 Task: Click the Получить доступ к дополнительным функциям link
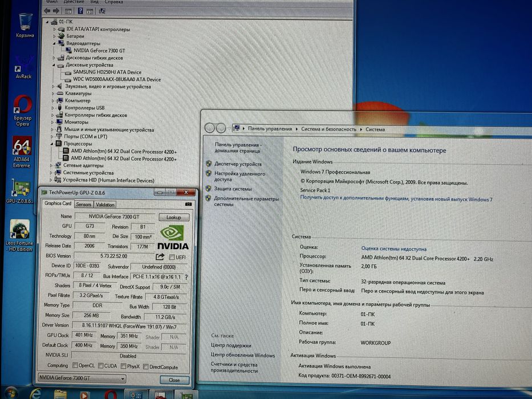[x=396, y=198]
